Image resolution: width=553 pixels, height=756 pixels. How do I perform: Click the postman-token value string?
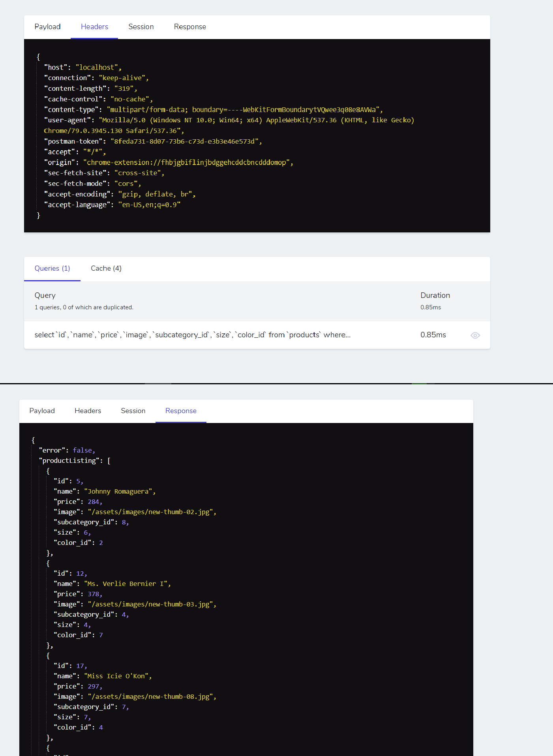click(186, 141)
